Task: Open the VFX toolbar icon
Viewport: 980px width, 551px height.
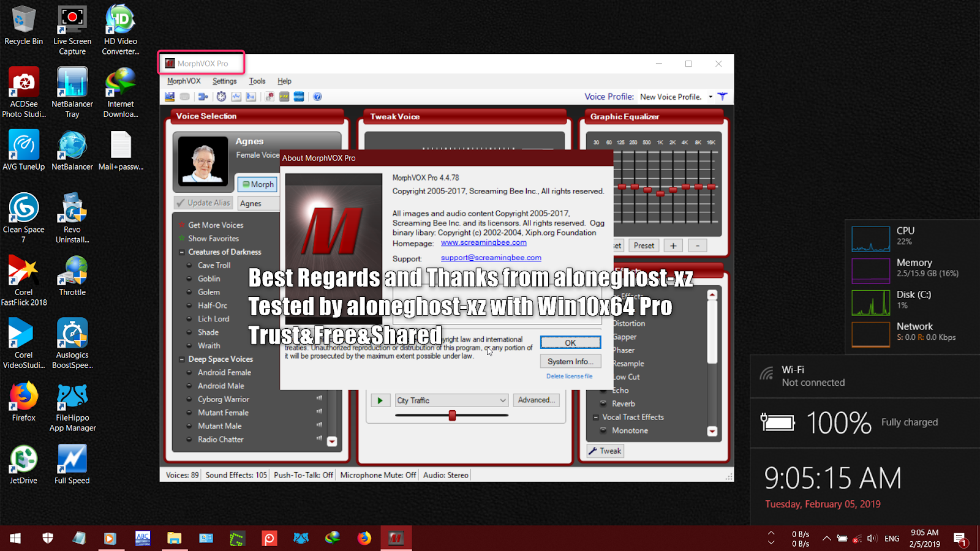Action: (x=284, y=97)
